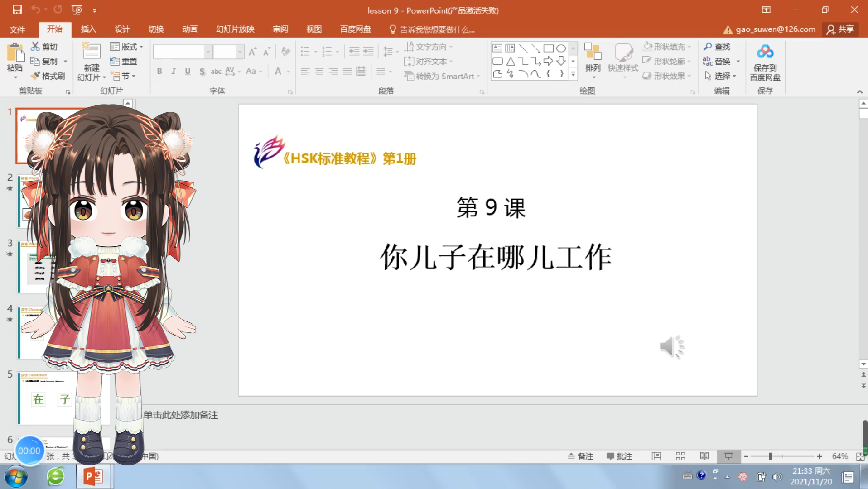Click the Slide Show view icon in status bar
The image size is (868, 489).
728,456
